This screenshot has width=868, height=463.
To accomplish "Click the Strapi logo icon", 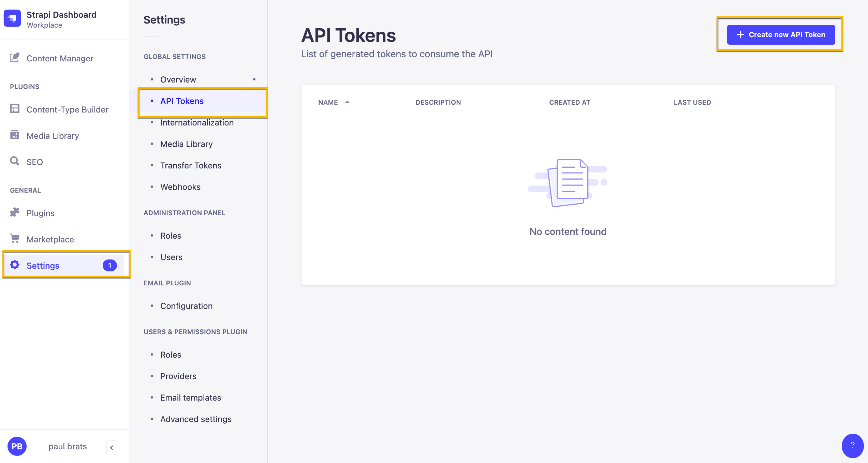I will (12, 18).
